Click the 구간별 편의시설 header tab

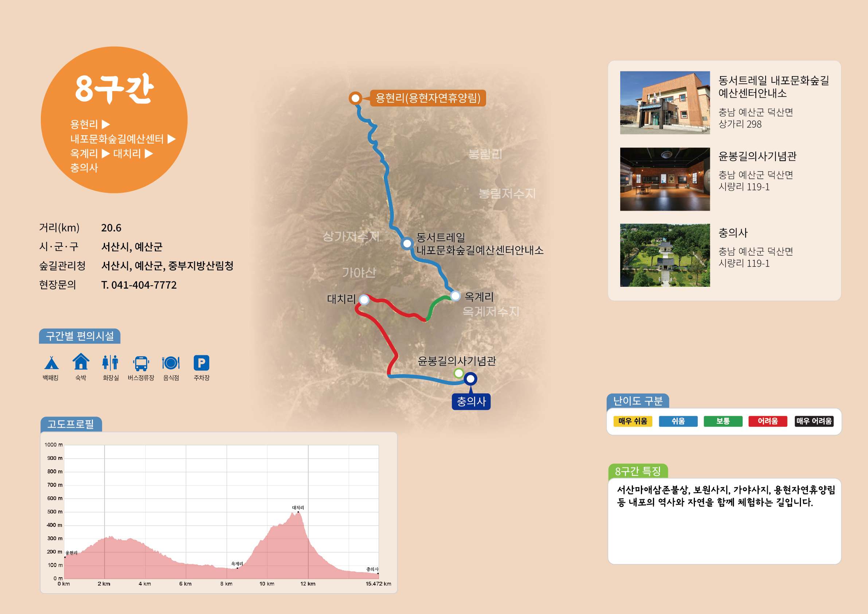tap(80, 336)
